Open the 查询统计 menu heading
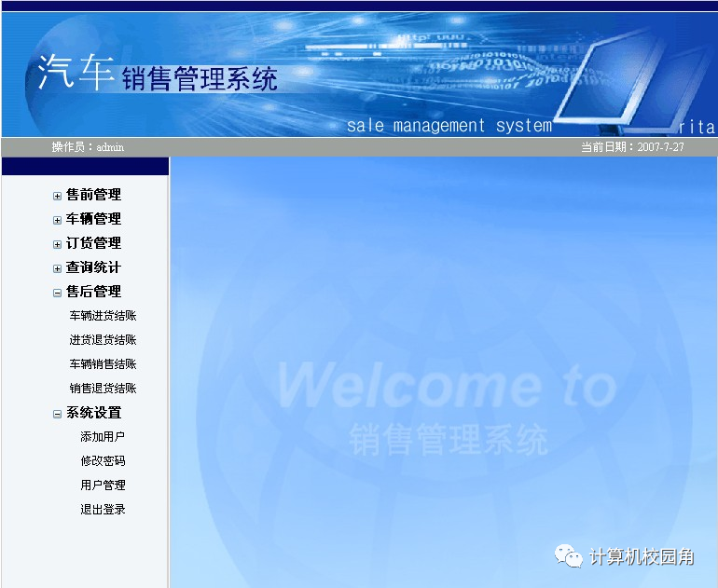The height and width of the screenshot is (588, 718). (x=93, y=267)
